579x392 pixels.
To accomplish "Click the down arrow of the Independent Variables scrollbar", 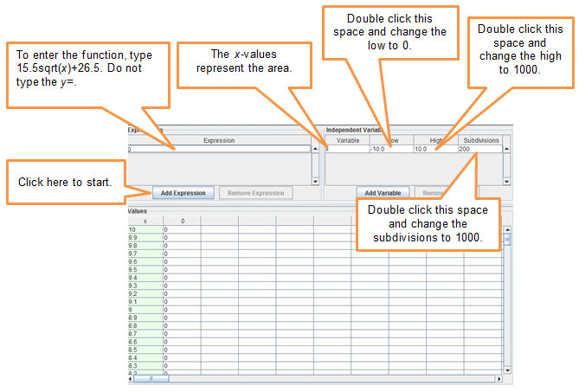I will (x=506, y=181).
